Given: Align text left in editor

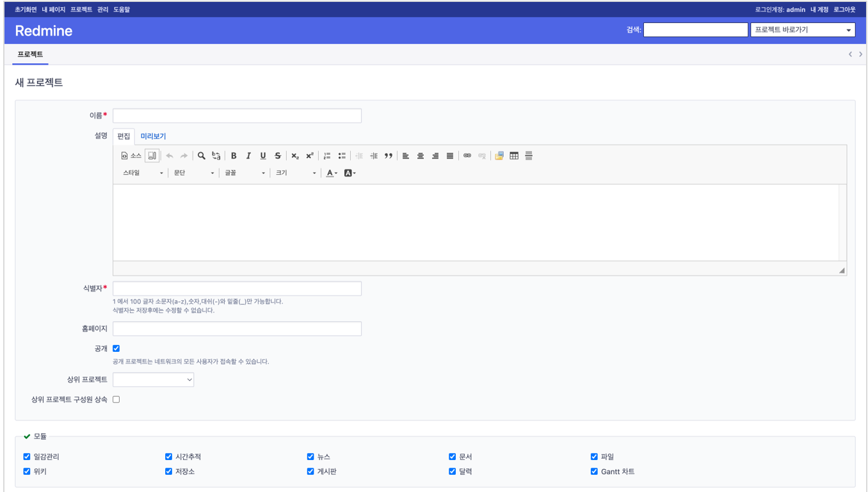Looking at the screenshot, I should pyautogui.click(x=406, y=155).
